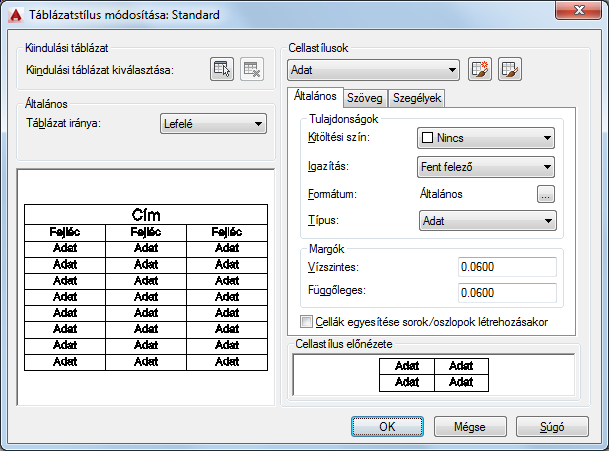Click the Cellastílus előnézete preview table

pyautogui.click(x=434, y=374)
